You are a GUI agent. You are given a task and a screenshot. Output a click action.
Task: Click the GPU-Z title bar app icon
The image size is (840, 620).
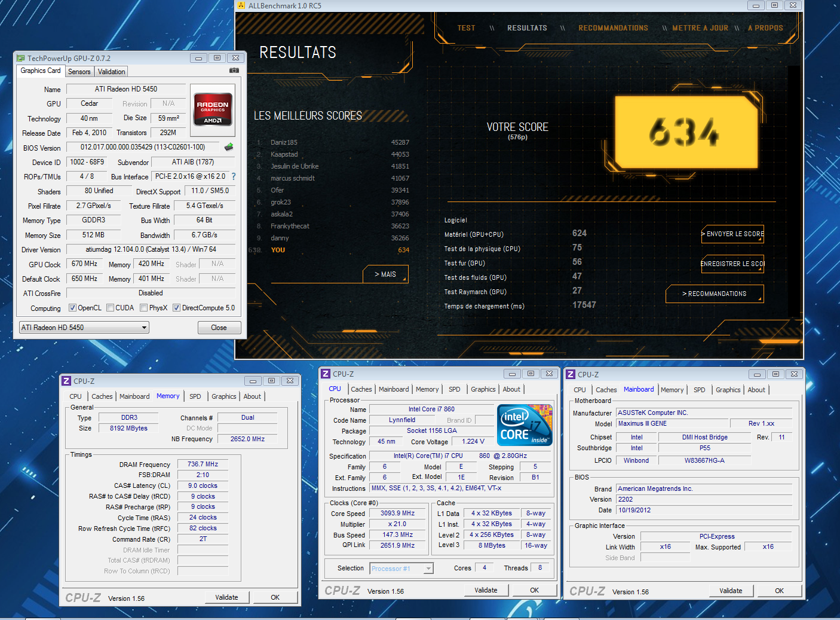tap(21, 58)
